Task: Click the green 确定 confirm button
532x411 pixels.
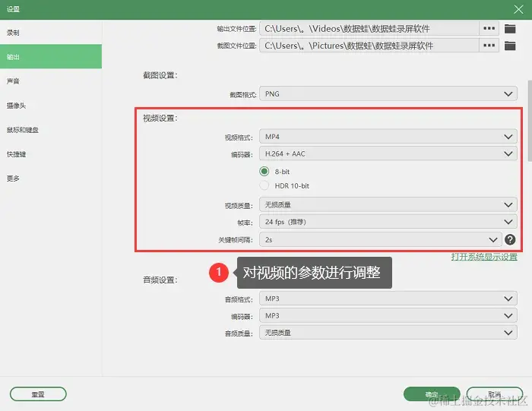Action: pyautogui.click(x=432, y=394)
